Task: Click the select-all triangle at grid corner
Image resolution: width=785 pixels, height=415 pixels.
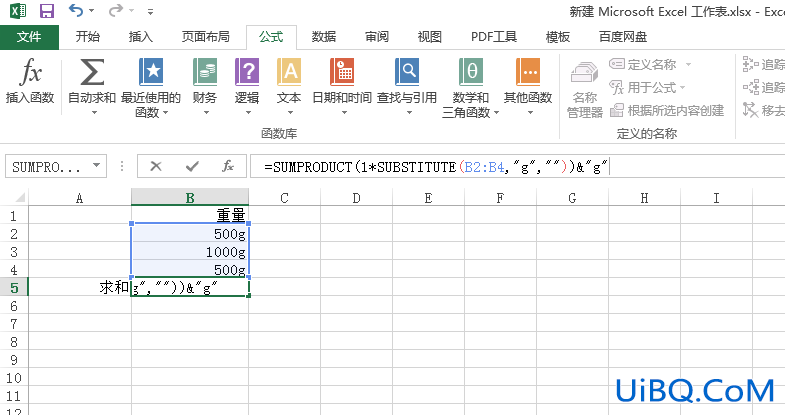Action: pos(20,198)
